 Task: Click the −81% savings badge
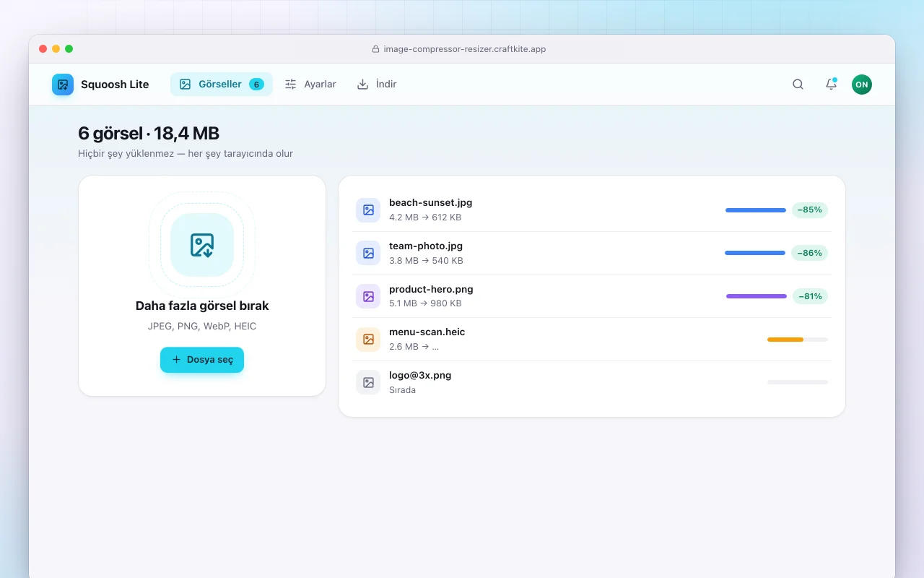click(810, 296)
